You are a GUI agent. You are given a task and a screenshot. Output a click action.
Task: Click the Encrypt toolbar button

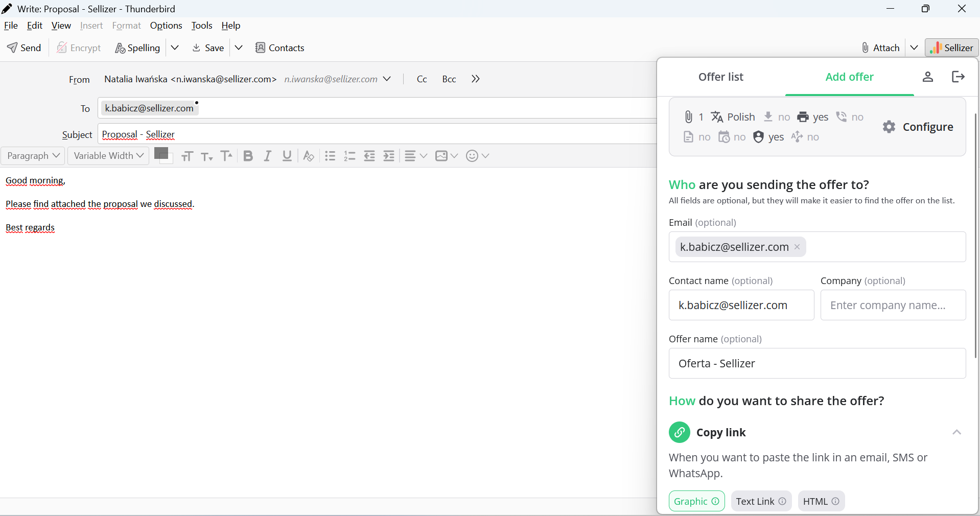click(79, 48)
